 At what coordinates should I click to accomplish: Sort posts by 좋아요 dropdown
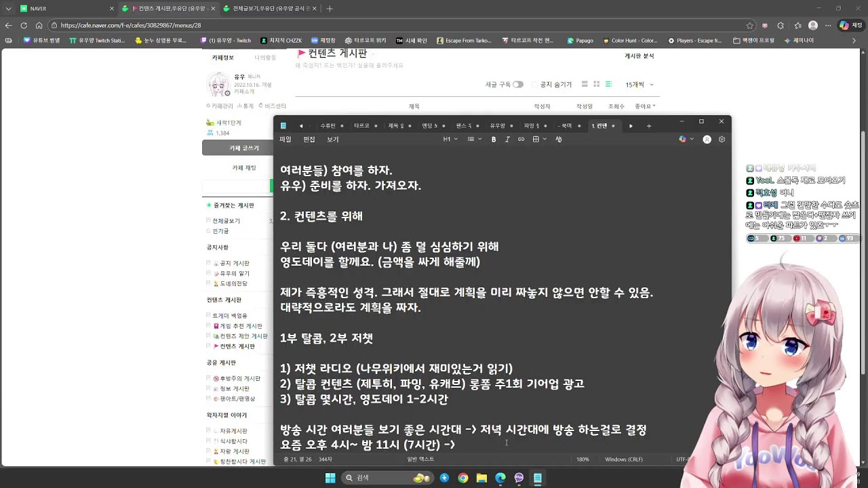pos(645,106)
